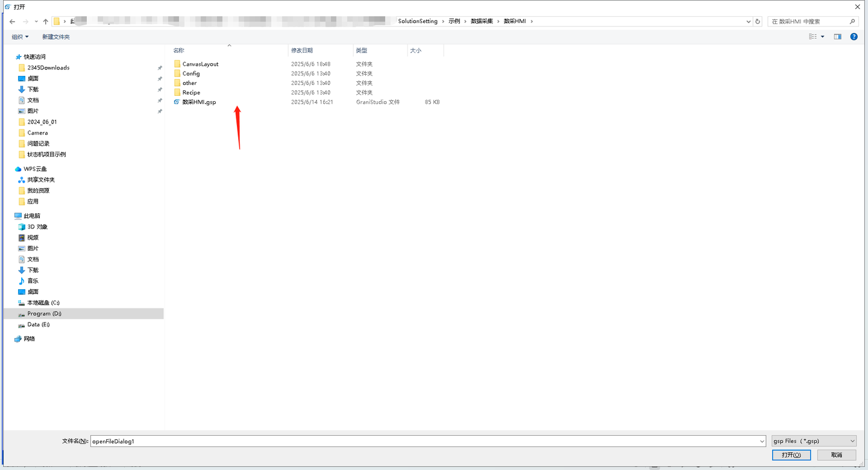This screenshot has height=470, width=868.
Task: Open 本地磁盘 (C:) drive
Action: tap(43, 302)
